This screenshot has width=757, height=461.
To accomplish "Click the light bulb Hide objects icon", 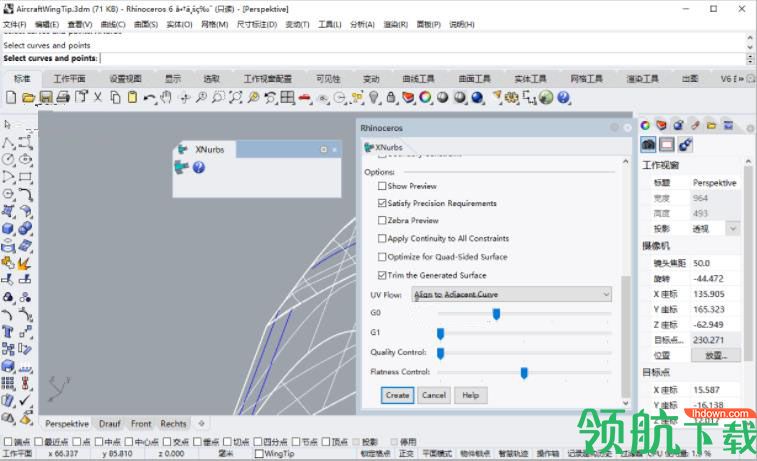I will click(x=374, y=98).
